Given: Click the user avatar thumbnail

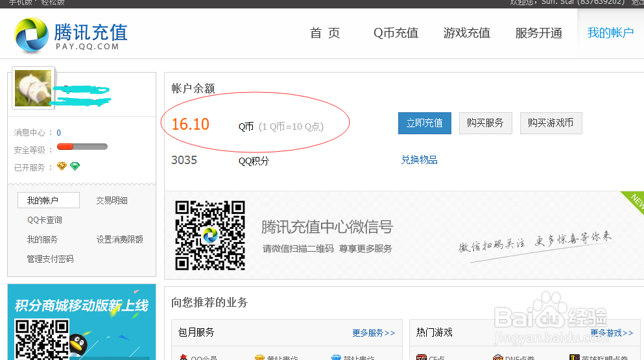Looking at the screenshot, I should click(33, 88).
